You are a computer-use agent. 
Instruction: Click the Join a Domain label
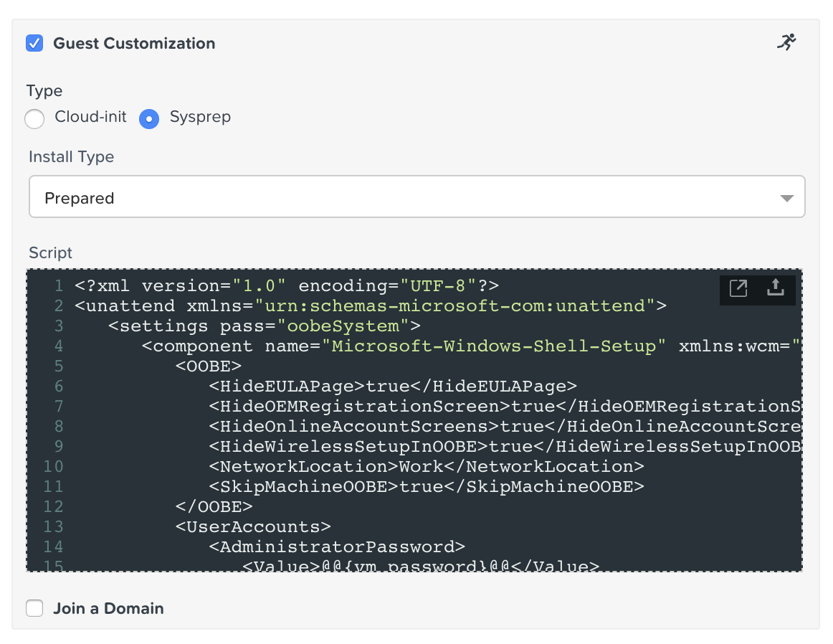coord(108,608)
